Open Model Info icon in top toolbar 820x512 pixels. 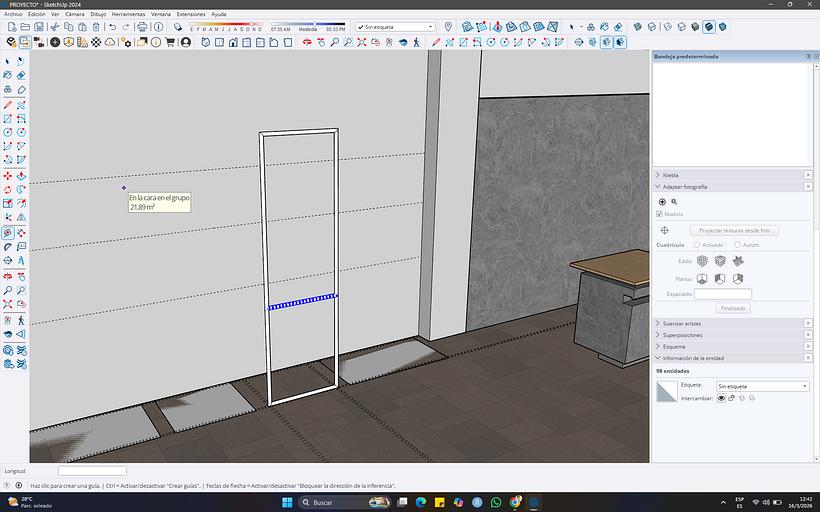pos(158,27)
